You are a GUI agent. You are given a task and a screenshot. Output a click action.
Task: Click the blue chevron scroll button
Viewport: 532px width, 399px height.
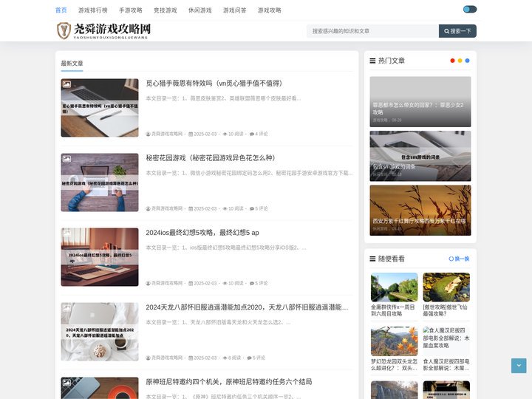519,366
